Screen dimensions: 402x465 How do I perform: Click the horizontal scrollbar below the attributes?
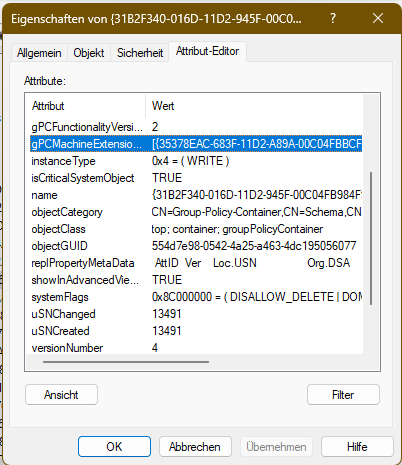point(126,362)
